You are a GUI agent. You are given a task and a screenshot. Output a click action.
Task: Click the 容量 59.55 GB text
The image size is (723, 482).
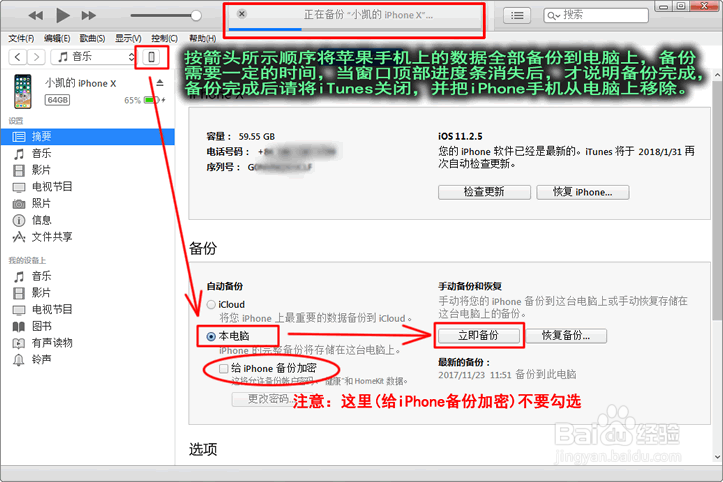pos(241,137)
